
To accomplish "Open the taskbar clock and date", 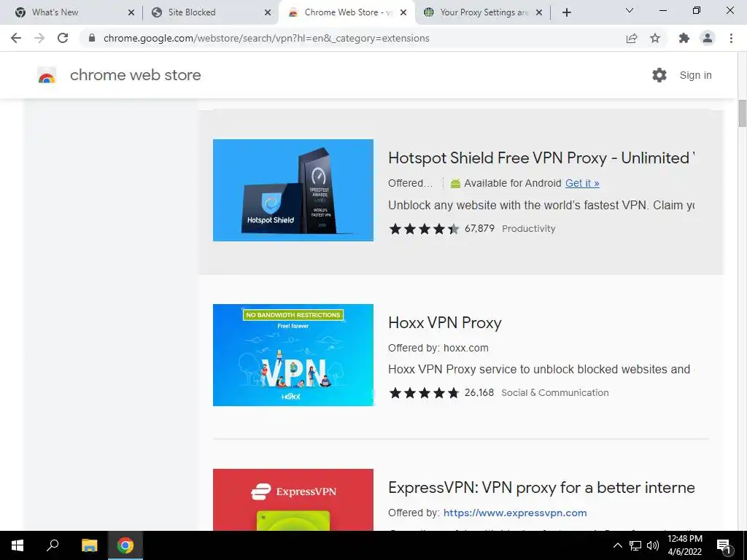I will pos(684,545).
